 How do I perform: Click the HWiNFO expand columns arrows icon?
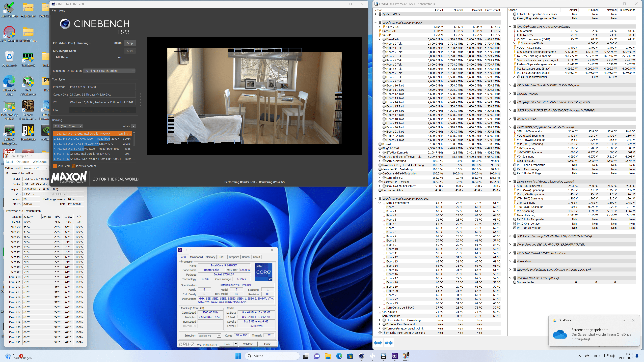click(378, 343)
